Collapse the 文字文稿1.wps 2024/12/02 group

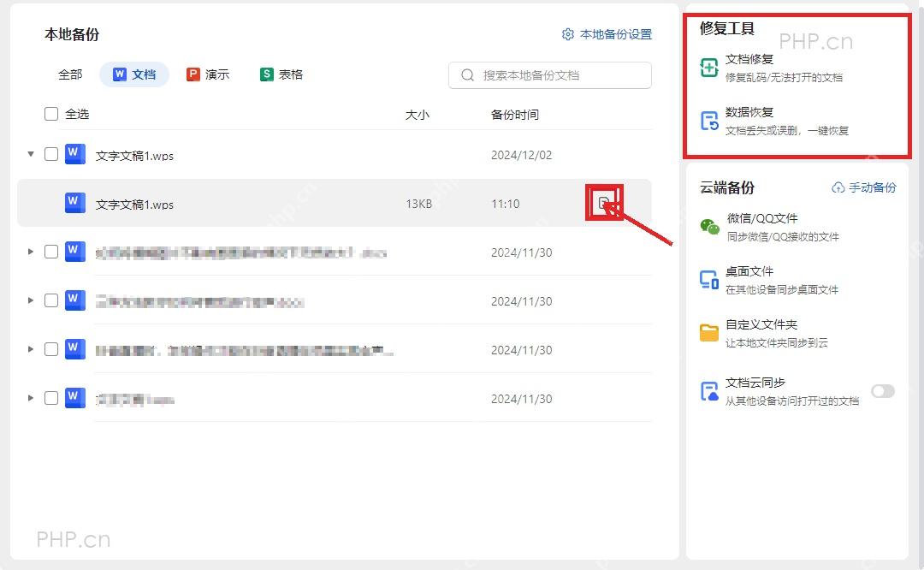click(x=31, y=154)
